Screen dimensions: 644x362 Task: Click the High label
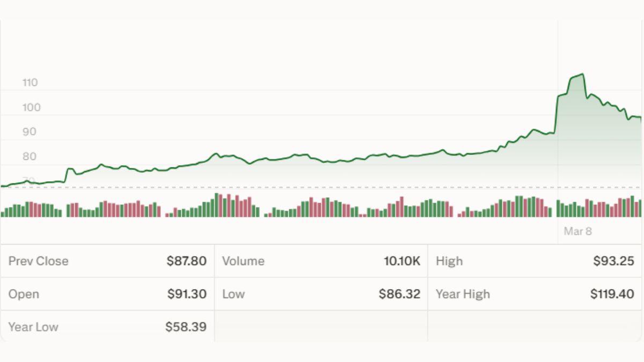tap(449, 261)
